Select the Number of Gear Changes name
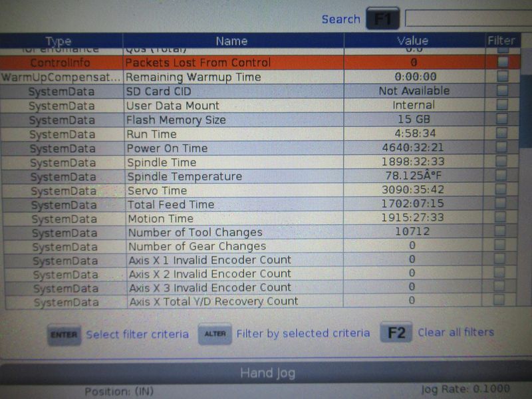 pos(197,246)
